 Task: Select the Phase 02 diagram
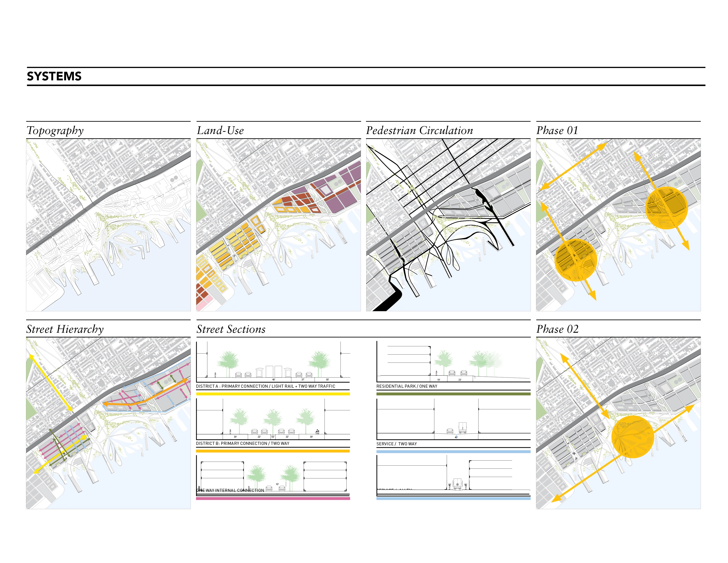coord(618,423)
